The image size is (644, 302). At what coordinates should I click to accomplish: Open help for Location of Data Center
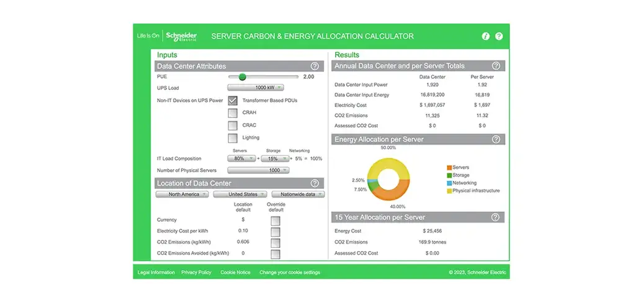coord(315,183)
